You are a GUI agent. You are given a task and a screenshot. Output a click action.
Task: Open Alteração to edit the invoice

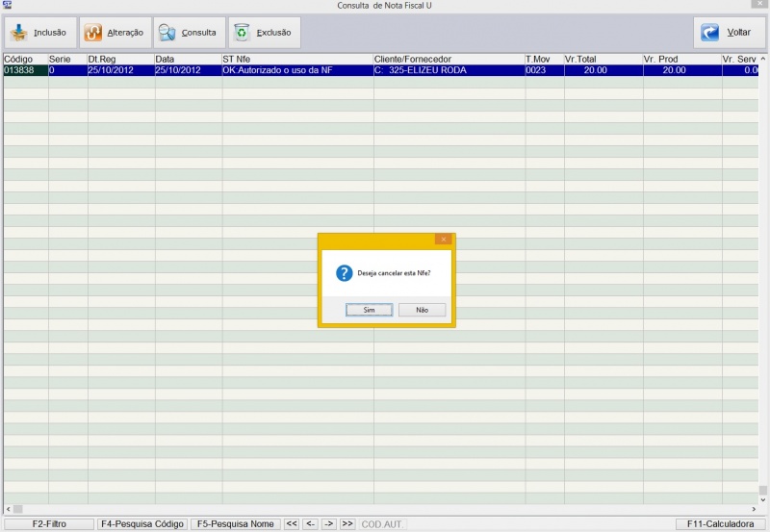[114, 33]
